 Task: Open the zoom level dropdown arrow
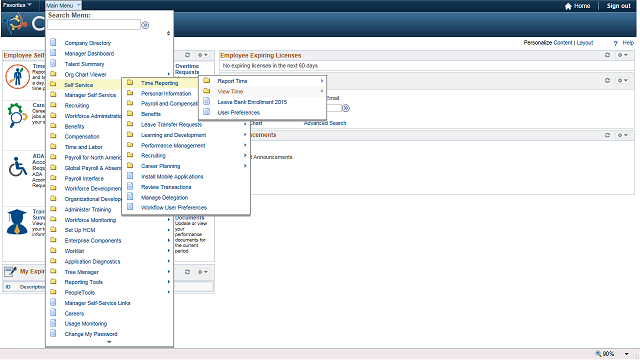click(x=627, y=354)
